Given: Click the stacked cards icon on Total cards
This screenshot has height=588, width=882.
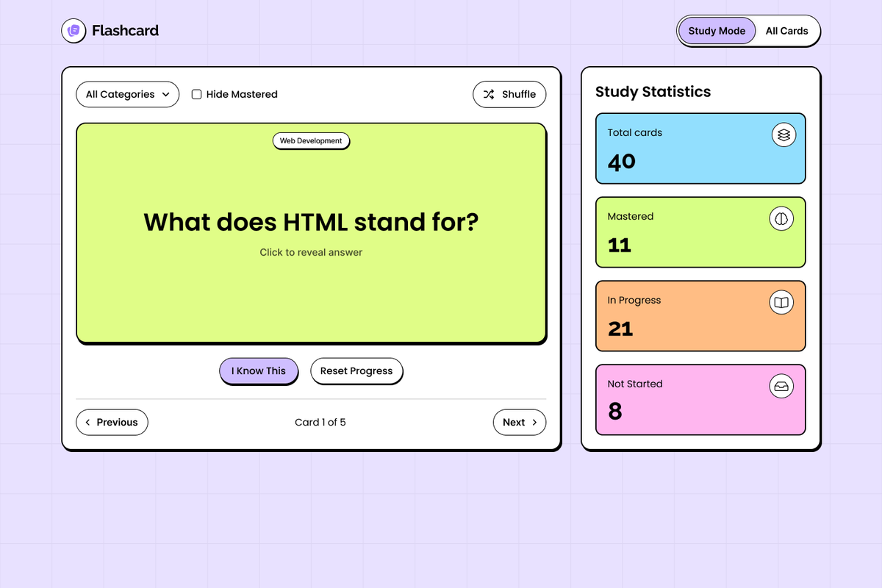Looking at the screenshot, I should pos(784,135).
